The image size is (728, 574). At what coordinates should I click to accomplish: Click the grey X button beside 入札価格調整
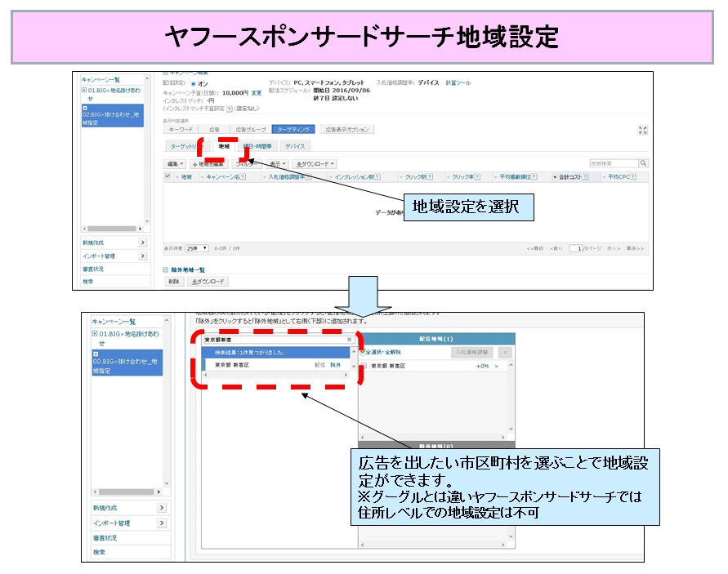pyautogui.click(x=505, y=352)
